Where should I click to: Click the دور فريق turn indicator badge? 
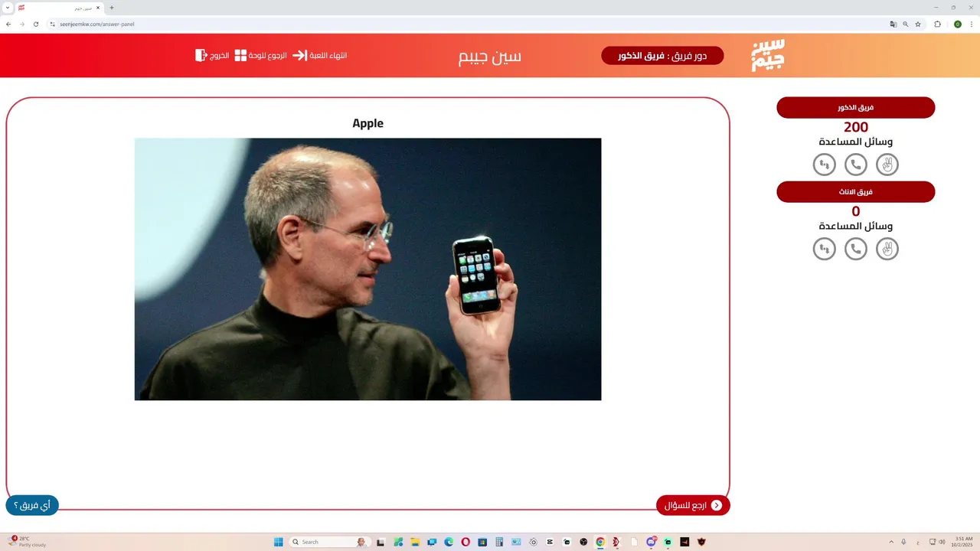point(662,56)
